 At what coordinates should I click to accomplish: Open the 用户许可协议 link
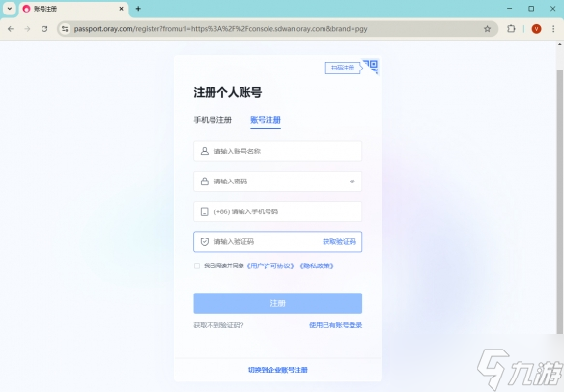coord(270,266)
